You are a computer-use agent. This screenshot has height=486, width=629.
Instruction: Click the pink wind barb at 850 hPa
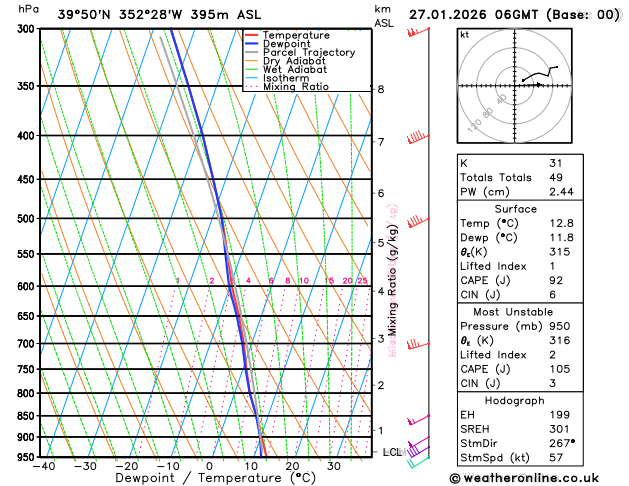click(418, 419)
